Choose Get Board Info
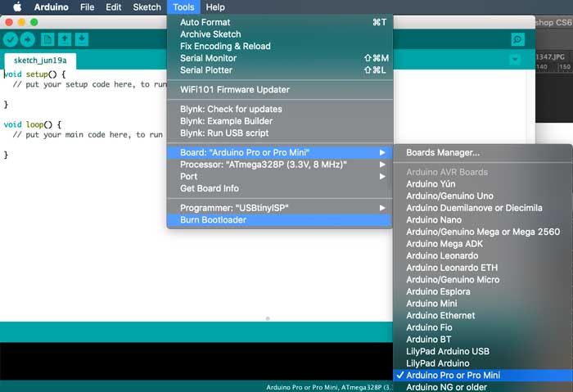Image resolution: width=573 pixels, height=392 pixels. click(280, 188)
